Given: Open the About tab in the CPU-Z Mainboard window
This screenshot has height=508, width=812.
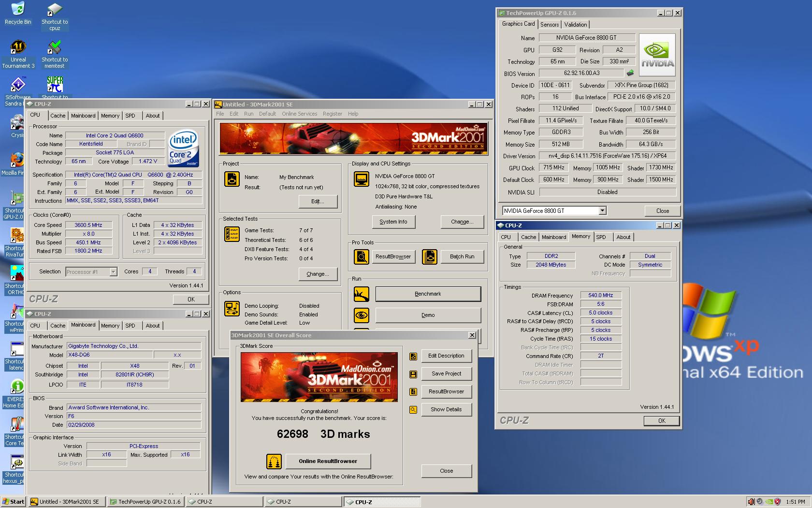Looking at the screenshot, I should tap(153, 326).
